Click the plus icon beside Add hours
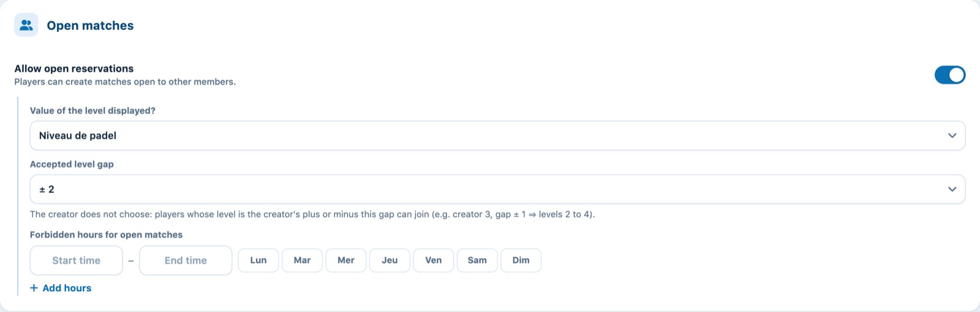 pos(34,288)
